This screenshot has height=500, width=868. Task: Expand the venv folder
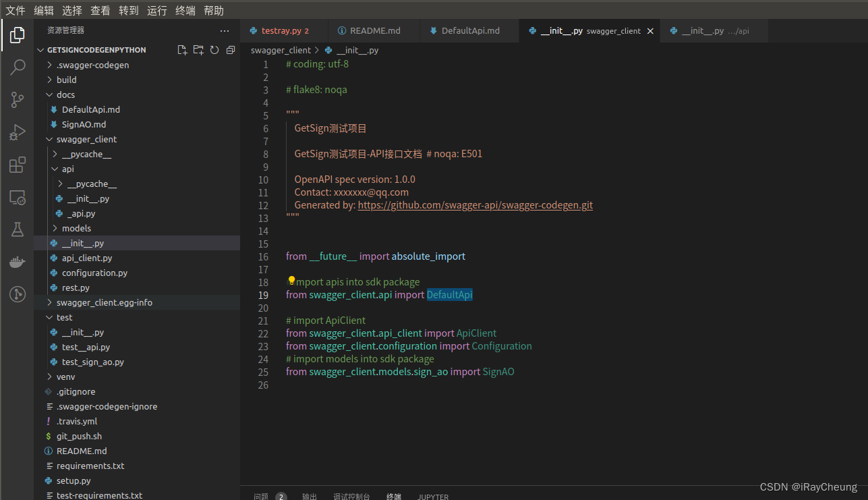click(137, 377)
